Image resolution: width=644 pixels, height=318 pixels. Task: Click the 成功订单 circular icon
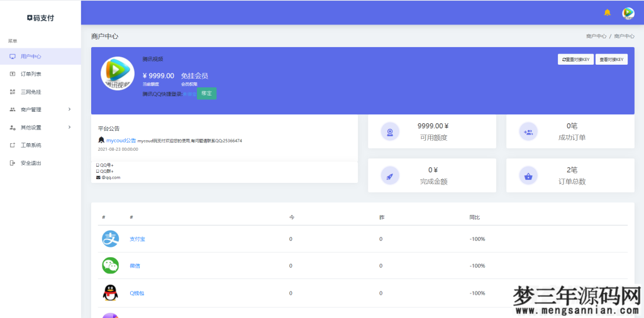coord(528,131)
